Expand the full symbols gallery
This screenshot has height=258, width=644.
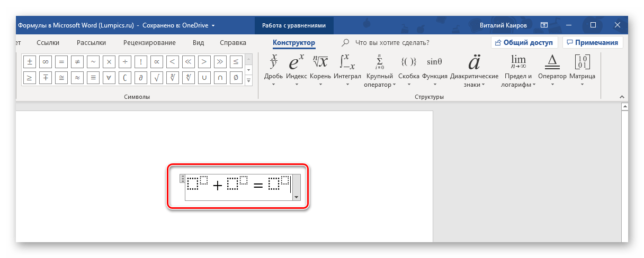[x=249, y=80]
